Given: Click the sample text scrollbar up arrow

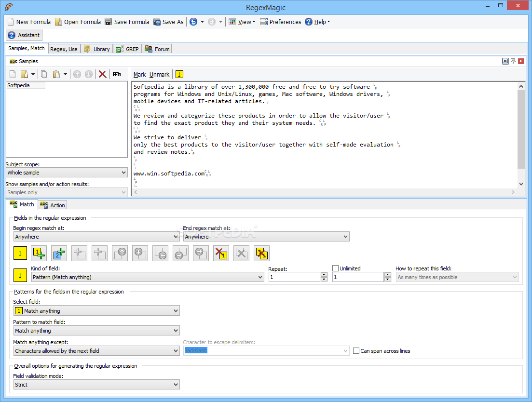Looking at the screenshot, I should pyautogui.click(x=521, y=86).
